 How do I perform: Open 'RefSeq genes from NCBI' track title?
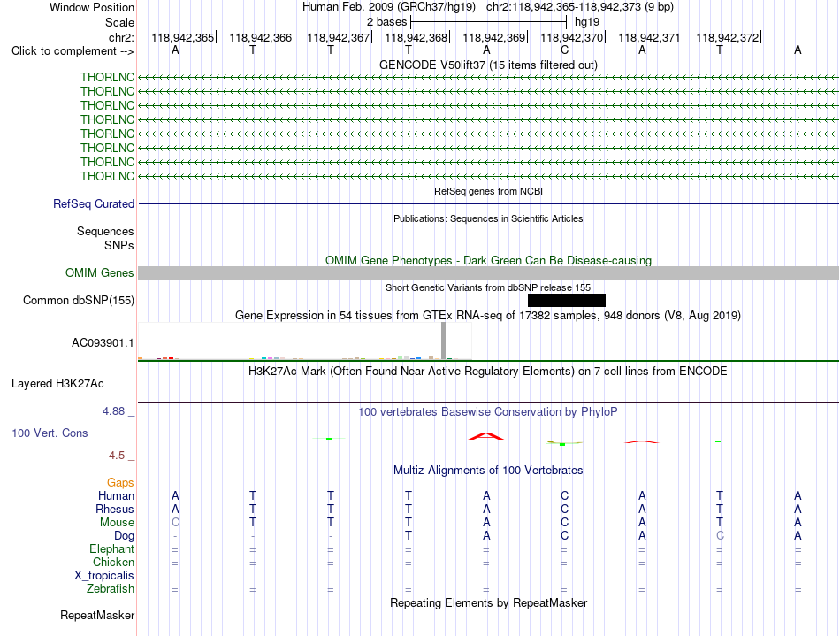(488, 191)
